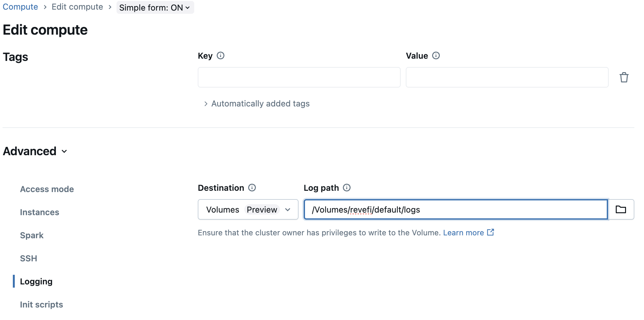
Task: Go to the SSH tab
Action: click(29, 258)
